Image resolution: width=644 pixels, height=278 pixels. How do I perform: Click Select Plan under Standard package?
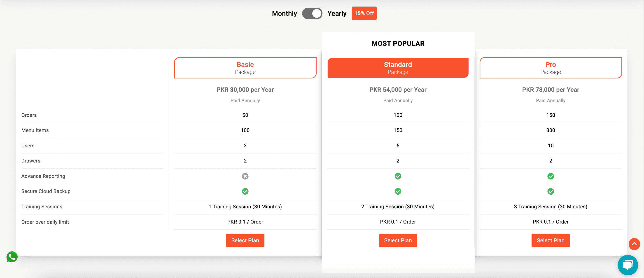[x=398, y=240]
